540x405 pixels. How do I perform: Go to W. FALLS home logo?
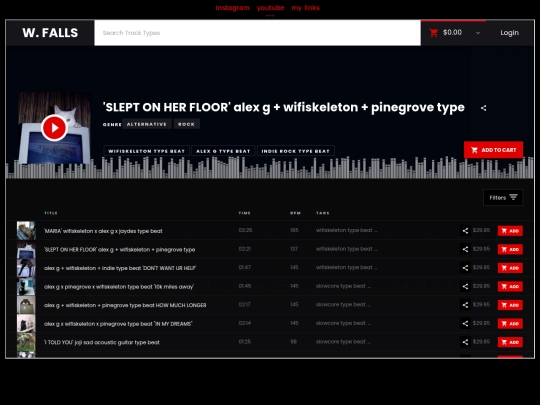pyautogui.click(x=50, y=33)
